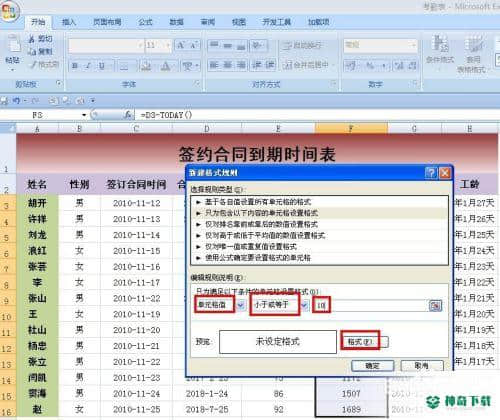The width and height of the screenshot is (500, 420).
Task: Click the range selector icon in dialog
Action: [x=435, y=305]
